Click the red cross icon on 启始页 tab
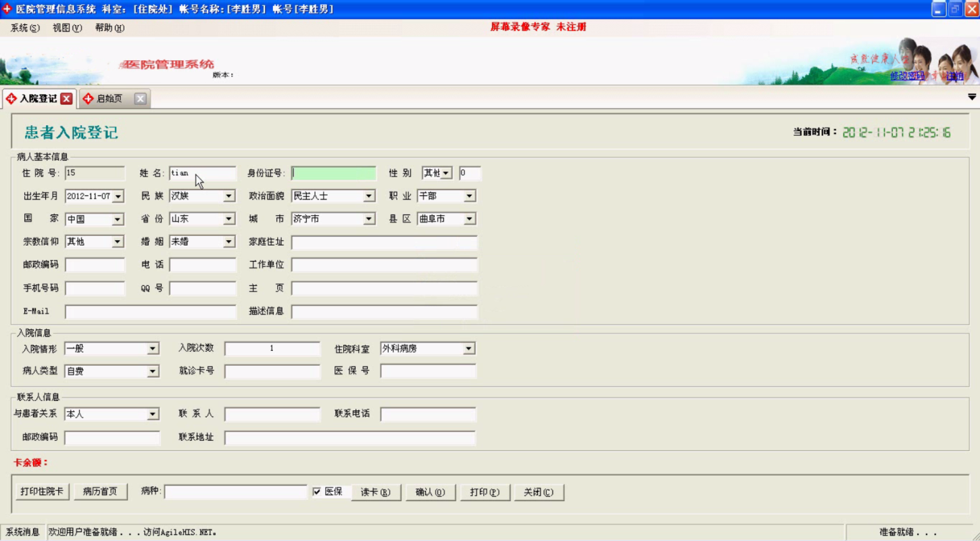This screenshot has height=541, width=980. (x=88, y=99)
